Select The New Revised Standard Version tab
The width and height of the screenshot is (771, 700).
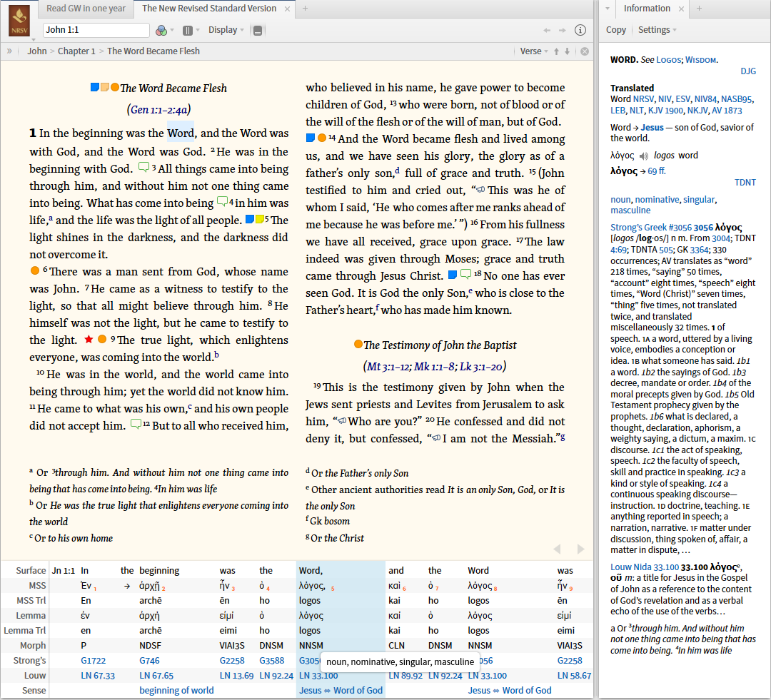209,9
